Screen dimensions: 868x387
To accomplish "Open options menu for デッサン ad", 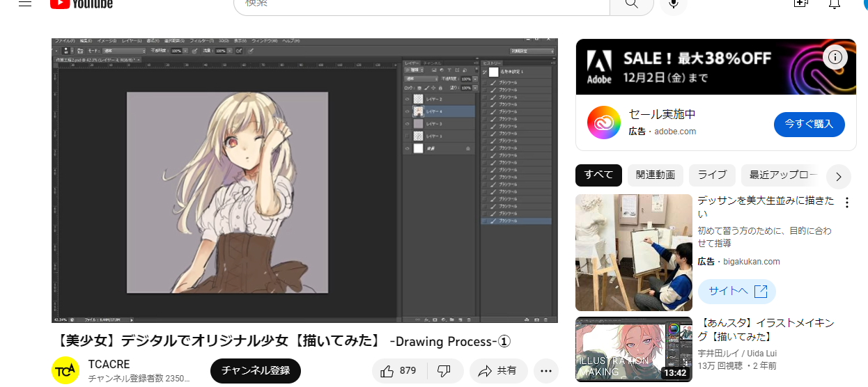I will [847, 203].
